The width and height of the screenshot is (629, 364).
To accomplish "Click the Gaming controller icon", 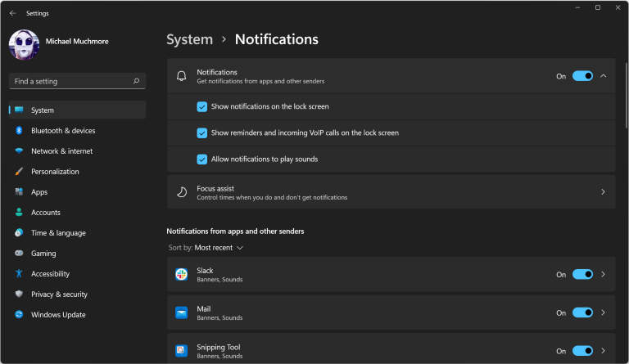I will click(19, 253).
